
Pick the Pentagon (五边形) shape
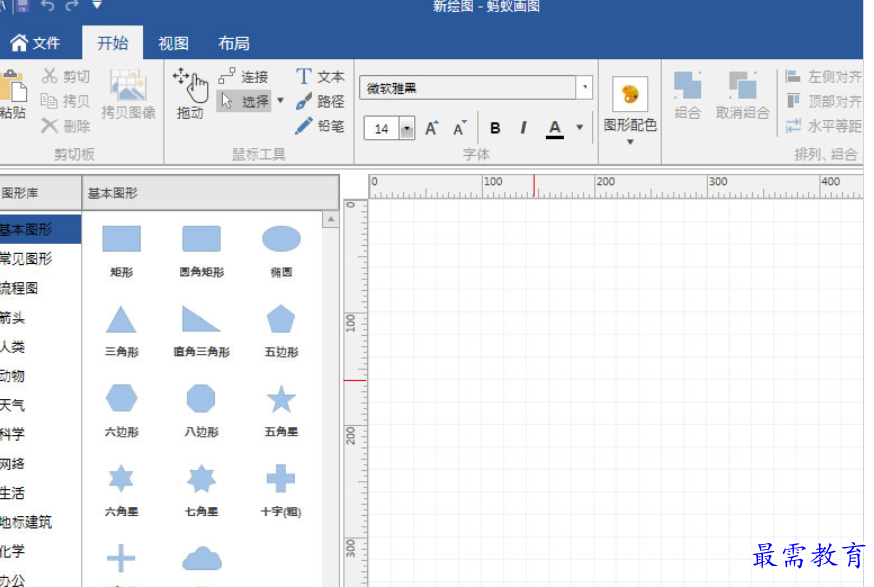click(x=281, y=319)
